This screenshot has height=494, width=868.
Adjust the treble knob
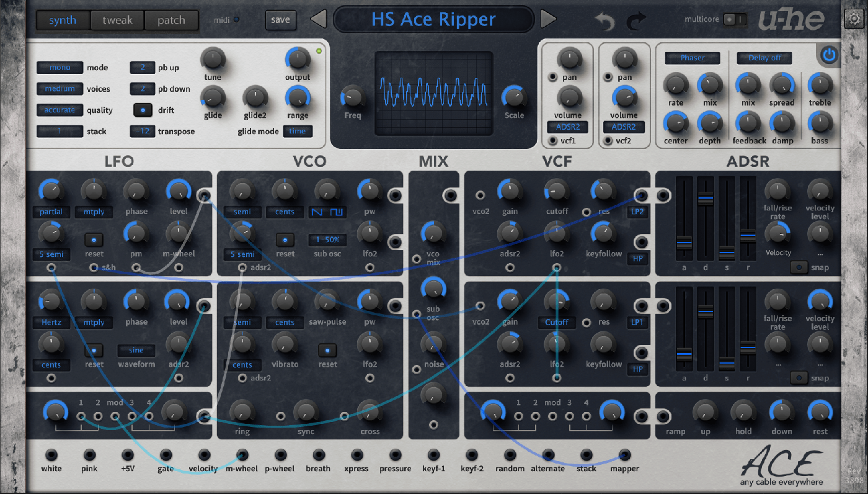click(820, 84)
